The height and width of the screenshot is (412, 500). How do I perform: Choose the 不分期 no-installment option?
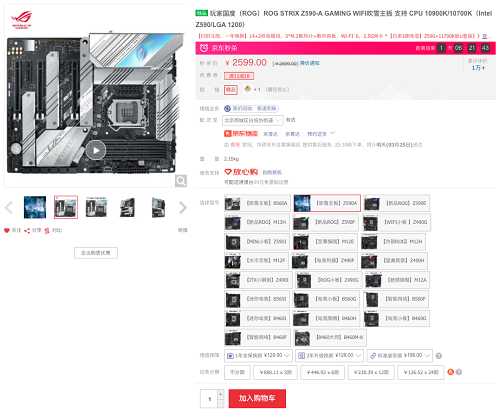237,372
